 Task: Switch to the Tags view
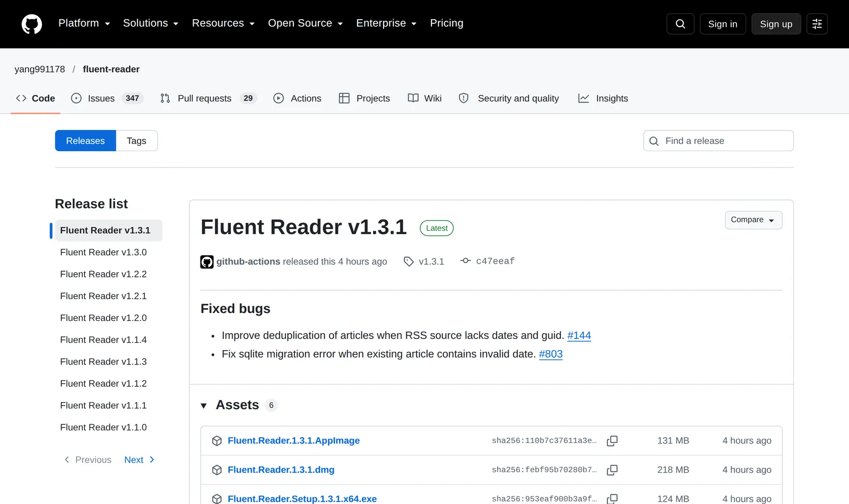click(136, 141)
